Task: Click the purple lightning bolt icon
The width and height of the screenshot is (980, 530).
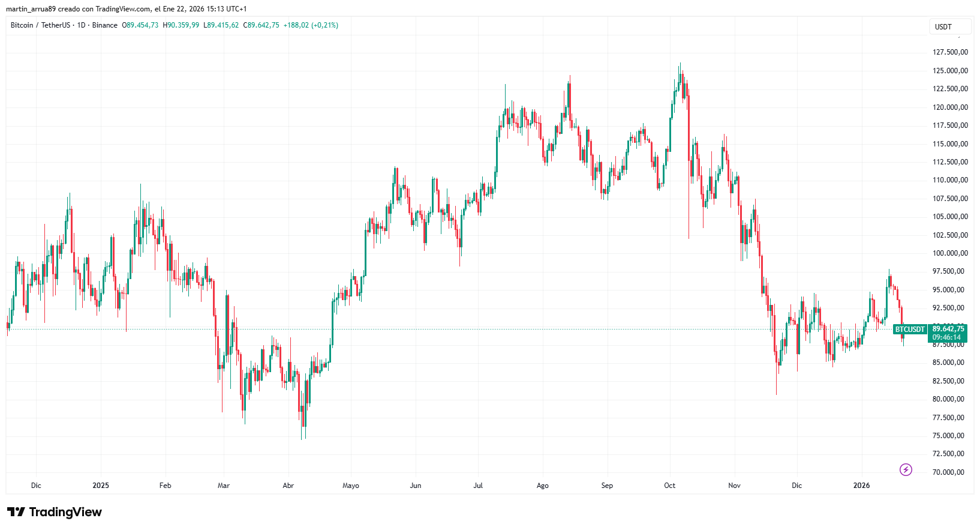Action: tap(906, 470)
